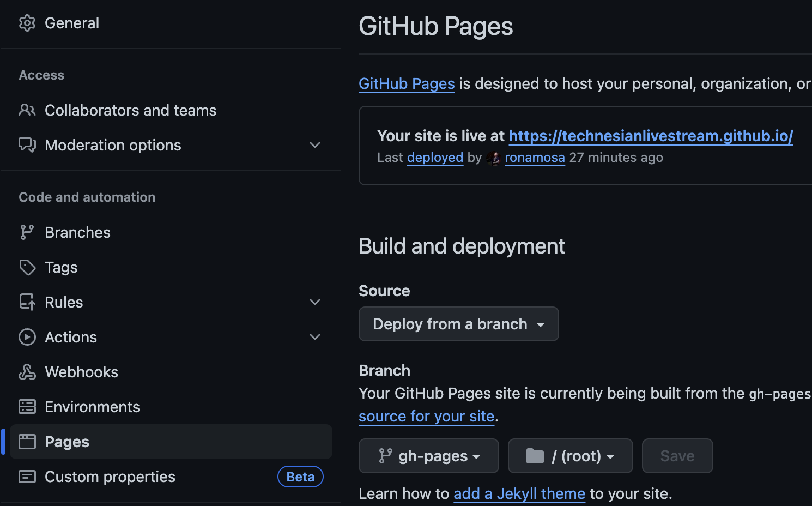
Task: Click the Actions play icon
Action: [x=27, y=337]
